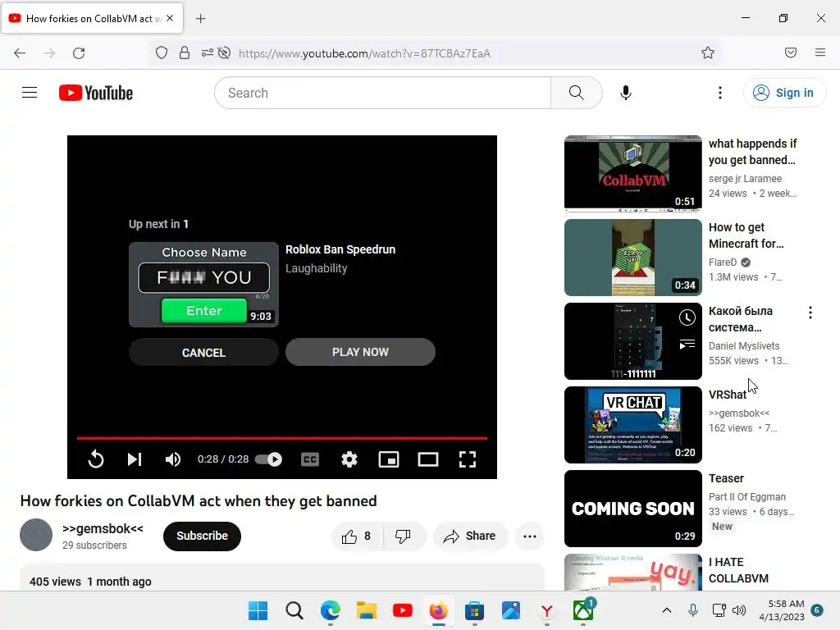Reload the current page
The width and height of the screenshot is (840, 630).
tap(79, 53)
